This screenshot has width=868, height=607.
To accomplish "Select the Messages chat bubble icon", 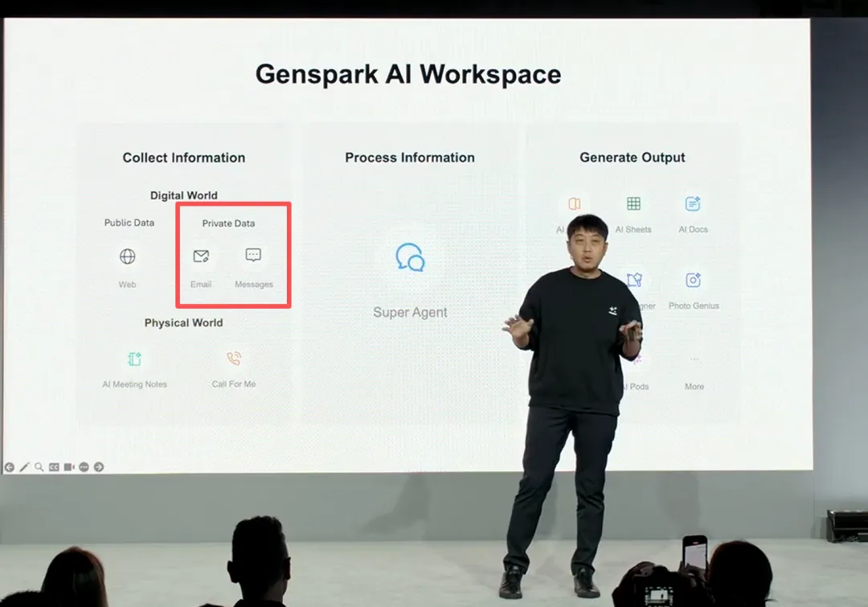I will [253, 256].
